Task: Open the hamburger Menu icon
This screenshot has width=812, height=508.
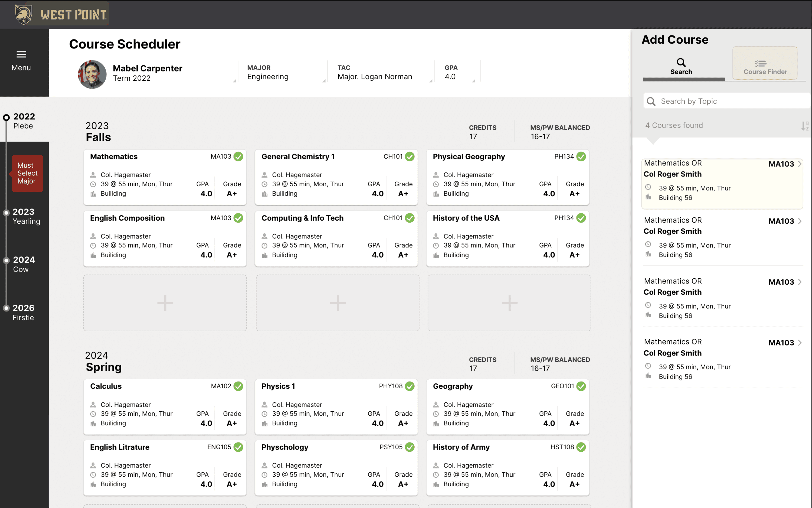Action: [21, 54]
